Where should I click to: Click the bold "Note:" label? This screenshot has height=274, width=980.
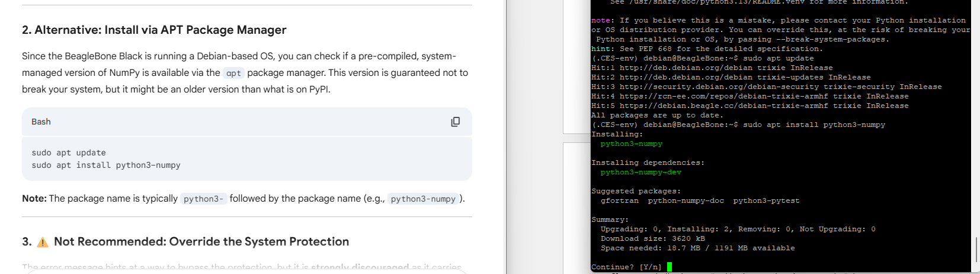34,198
